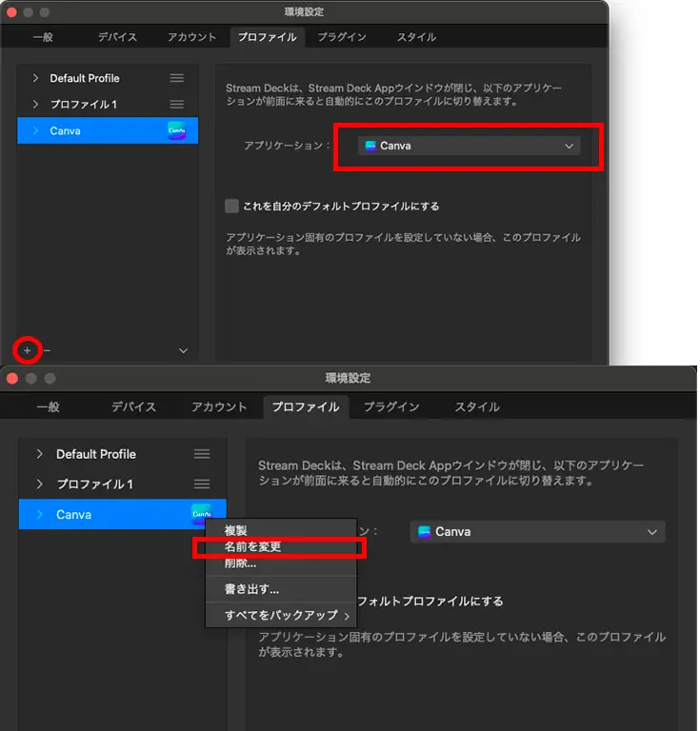Add a profile with the plus icon in upper window

coord(27,350)
